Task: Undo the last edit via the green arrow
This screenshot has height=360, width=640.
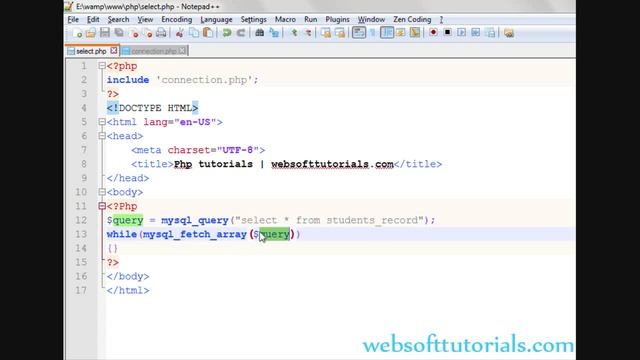Action: (x=227, y=33)
